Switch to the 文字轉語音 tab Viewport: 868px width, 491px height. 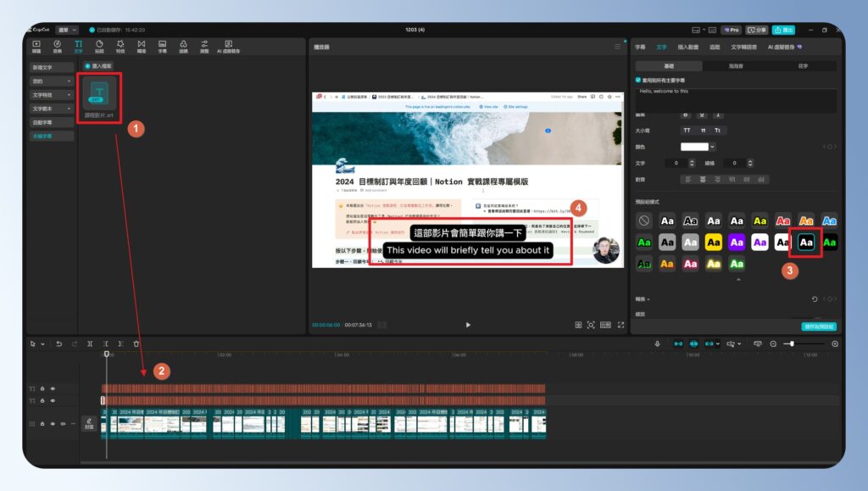[744, 47]
